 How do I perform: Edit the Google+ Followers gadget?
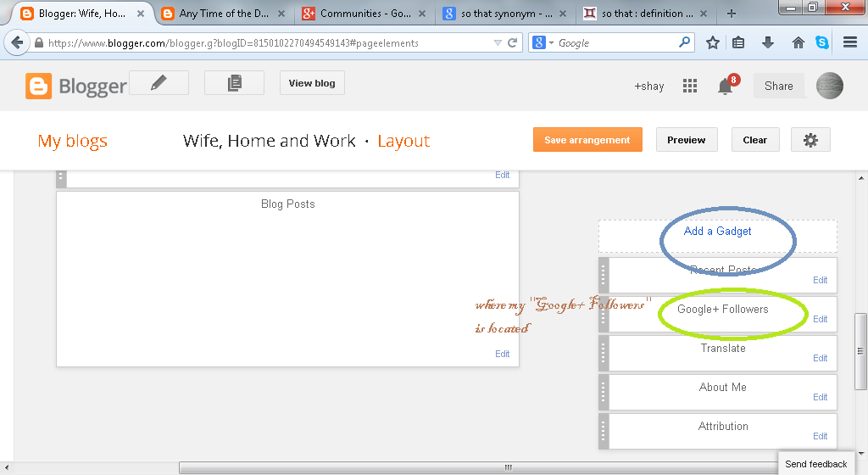pyautogui.click(x=820, y=319)
